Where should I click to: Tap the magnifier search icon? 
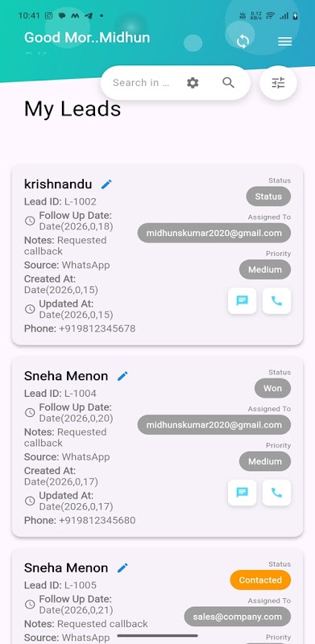click(228, 83)
